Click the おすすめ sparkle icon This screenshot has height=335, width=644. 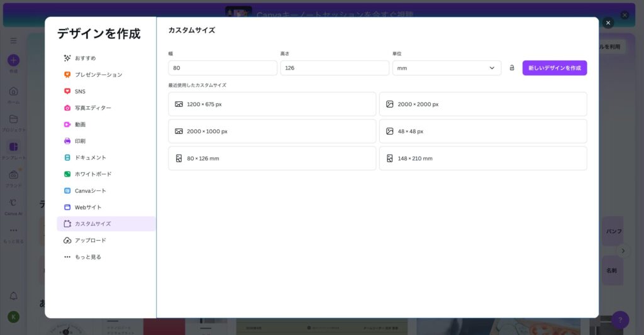(x=67, y=58)
